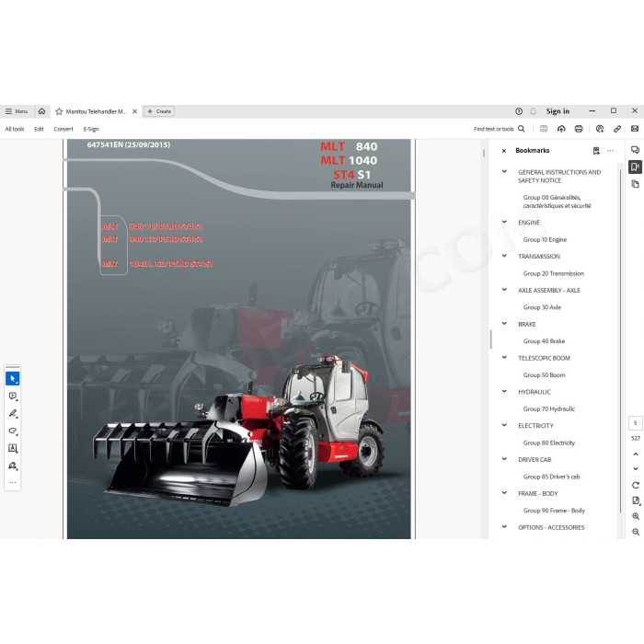
Task: Click the add bookmark icon
Action: click(596, 151)
